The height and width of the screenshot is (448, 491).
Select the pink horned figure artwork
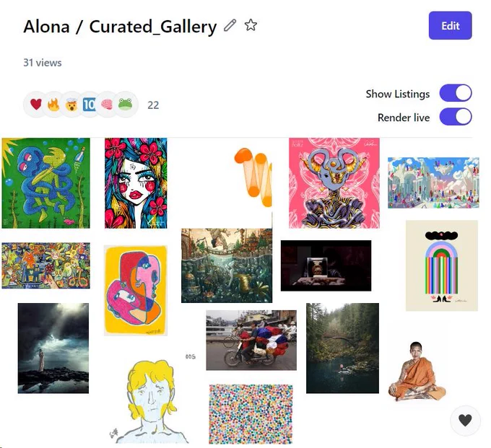pos(334,183)
